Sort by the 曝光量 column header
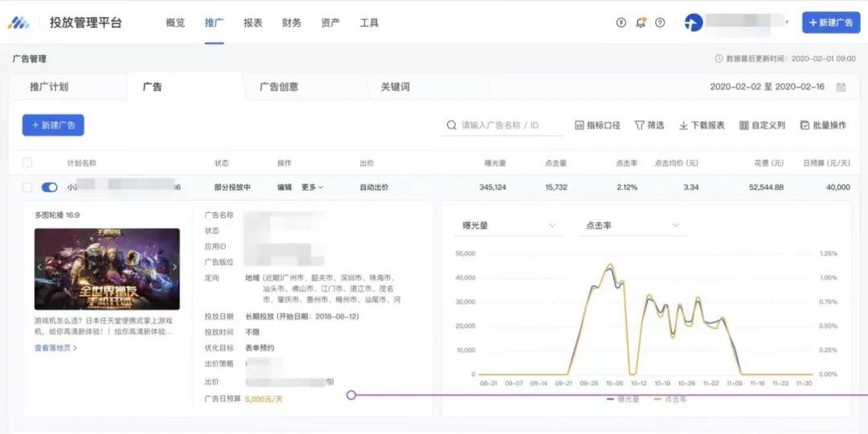Image resolution: width=868 pixels, height=434 pixels. pyautogui.click(x=495, y=163)
